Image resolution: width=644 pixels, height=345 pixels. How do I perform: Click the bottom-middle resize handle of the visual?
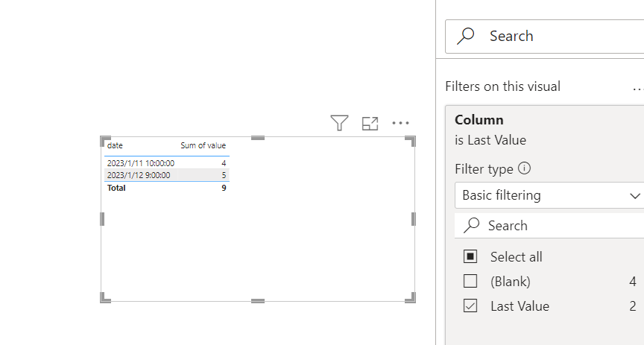pos(258,301)
